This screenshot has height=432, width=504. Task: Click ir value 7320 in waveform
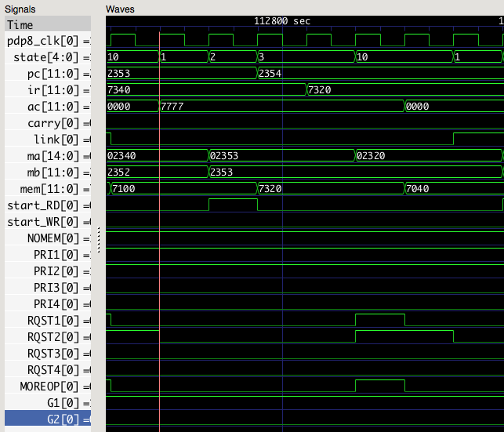[x=320, y=90]
